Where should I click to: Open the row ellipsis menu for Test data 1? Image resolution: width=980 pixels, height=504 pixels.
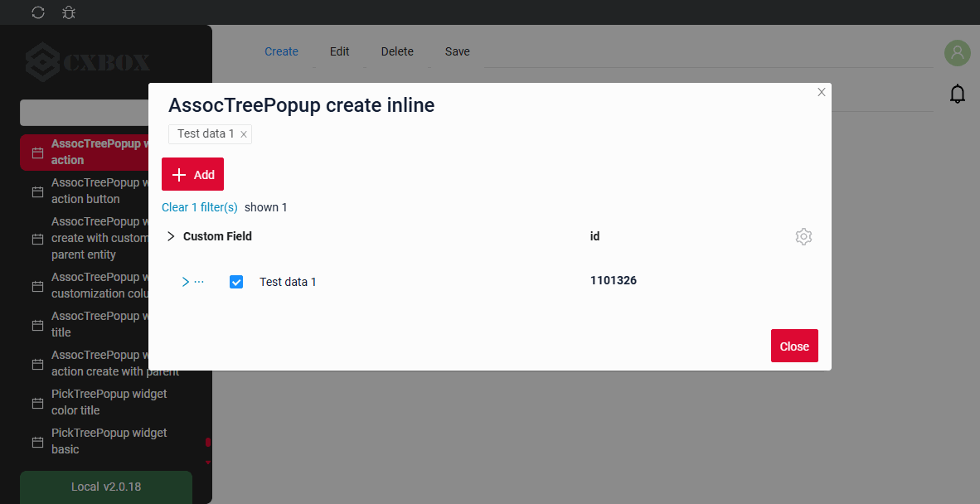[199, 283]
